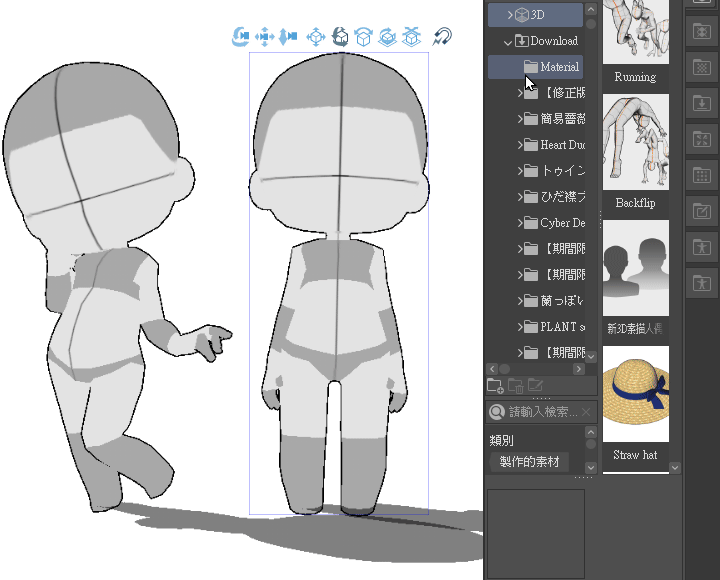Click tag list scroll down arrow

click(591, 467)
